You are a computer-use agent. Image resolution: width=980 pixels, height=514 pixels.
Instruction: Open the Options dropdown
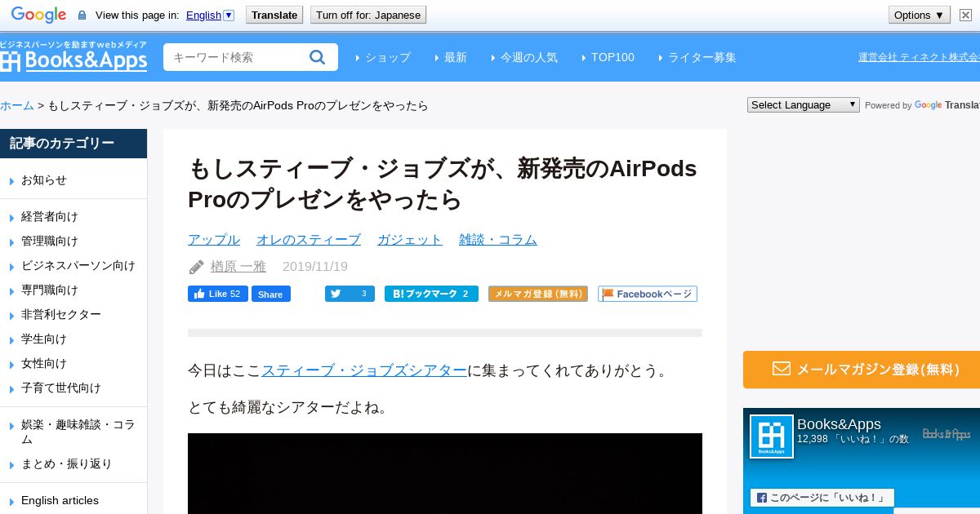(x=920, y=15)
